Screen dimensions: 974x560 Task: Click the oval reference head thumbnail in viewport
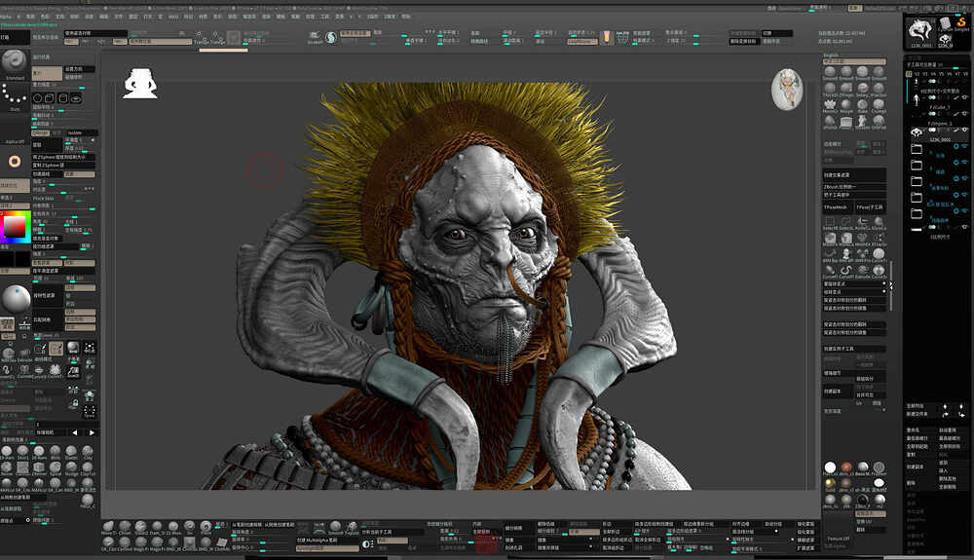[x=787, y=90]
